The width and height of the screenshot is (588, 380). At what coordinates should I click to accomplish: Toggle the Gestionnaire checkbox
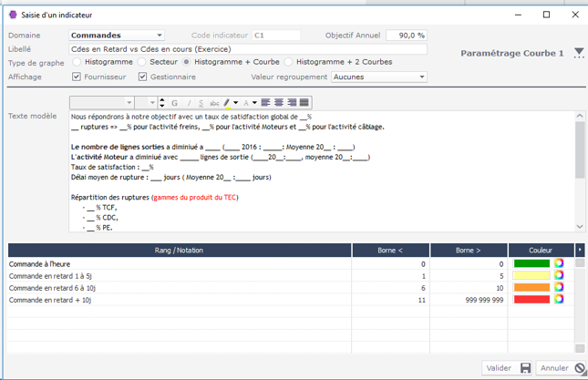142,77
